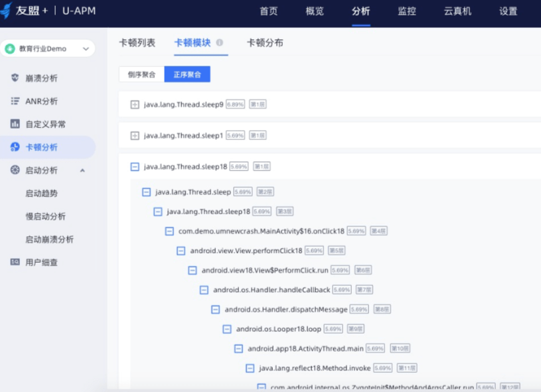The width and height of the screenshot is (541, 392).
Task: Collapse the Handler.dispatchMessage node
Action: [x=215, y=310]
